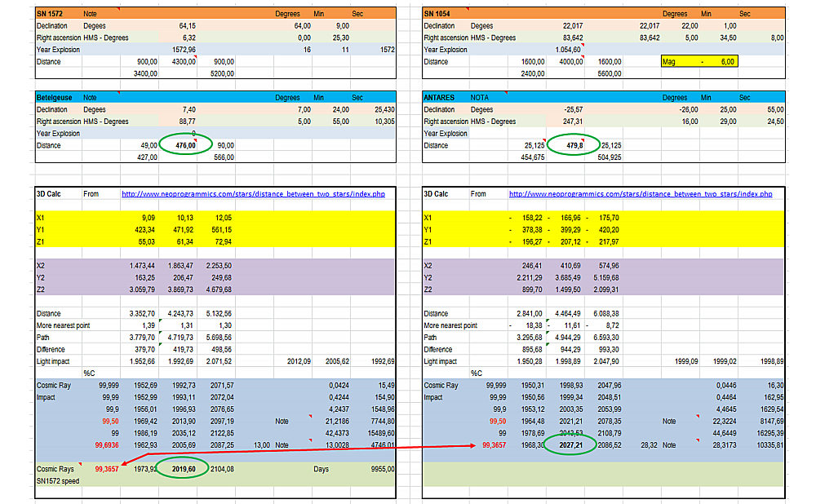The height and width of the screenshot is (504, 816).
Task: Click the NOTA cell beside ANTARES
Action: [x=480, y=97]
